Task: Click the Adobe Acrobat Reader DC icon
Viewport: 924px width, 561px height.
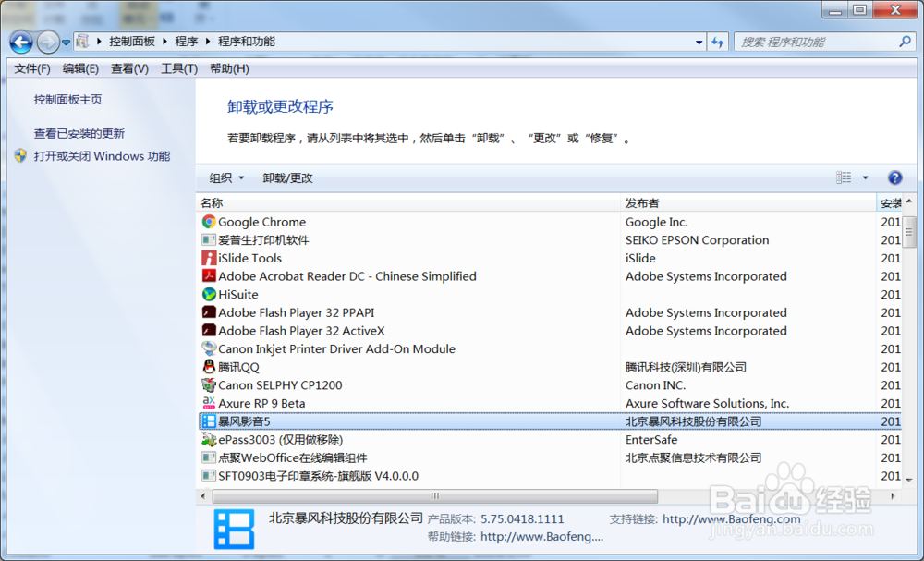Action: [209, 275]
